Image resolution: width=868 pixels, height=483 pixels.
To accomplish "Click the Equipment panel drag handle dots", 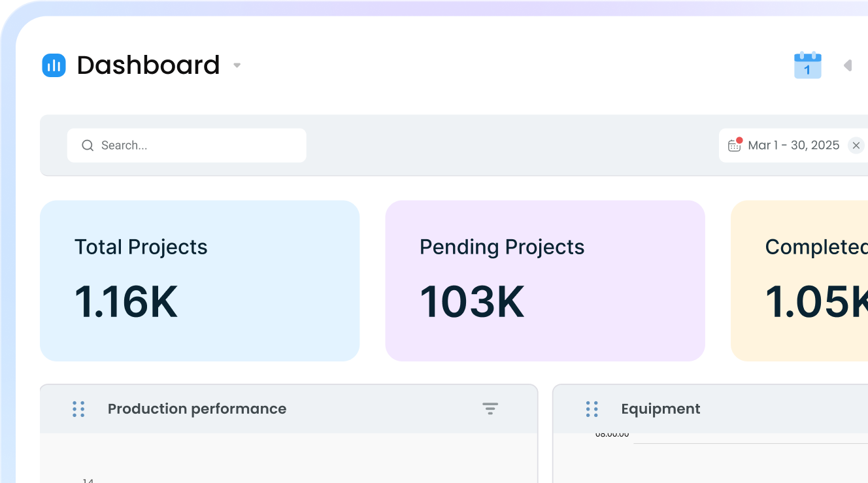I will tap(592, 409).
